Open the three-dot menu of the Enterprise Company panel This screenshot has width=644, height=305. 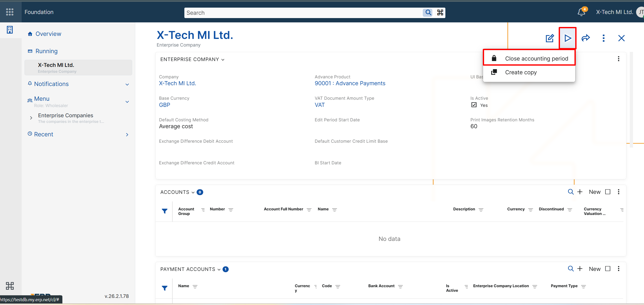[x=619, y=59]
